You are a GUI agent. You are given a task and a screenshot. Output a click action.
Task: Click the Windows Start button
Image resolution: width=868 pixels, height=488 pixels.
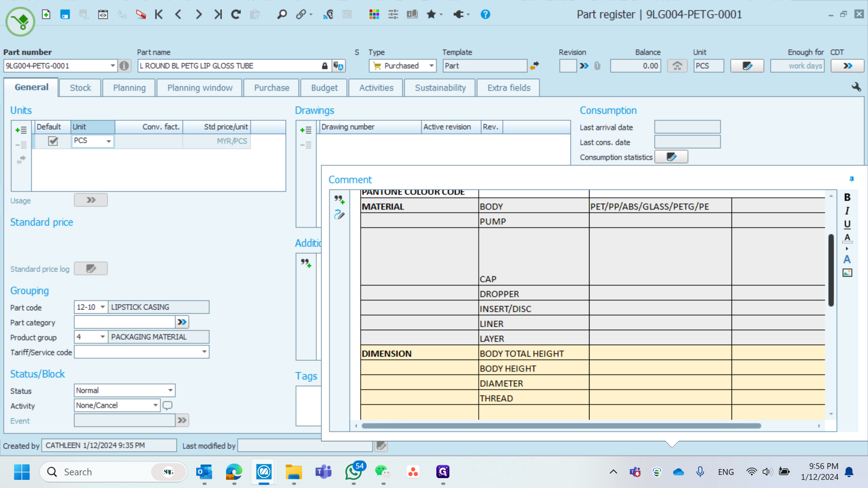pos(22,472)
